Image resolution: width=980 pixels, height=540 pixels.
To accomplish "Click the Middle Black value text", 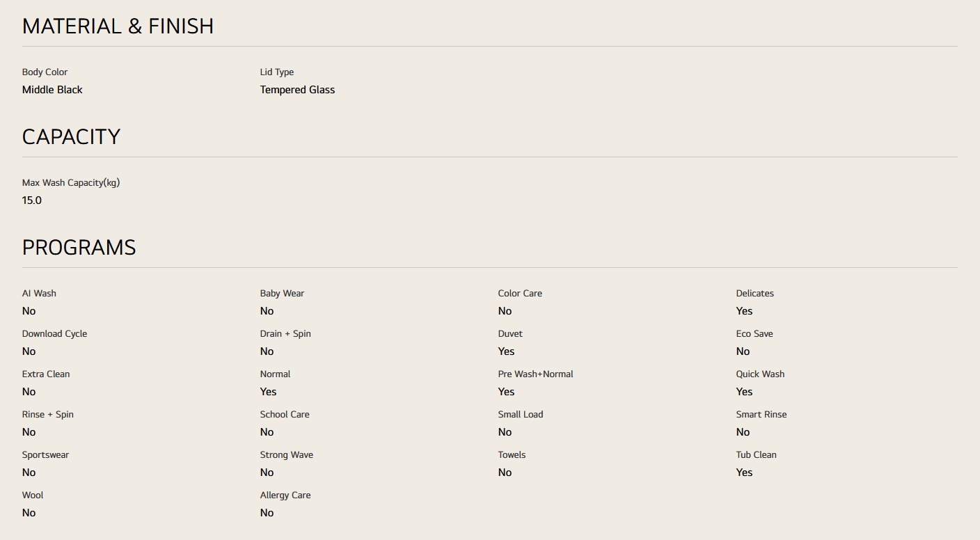I will 52,90.
